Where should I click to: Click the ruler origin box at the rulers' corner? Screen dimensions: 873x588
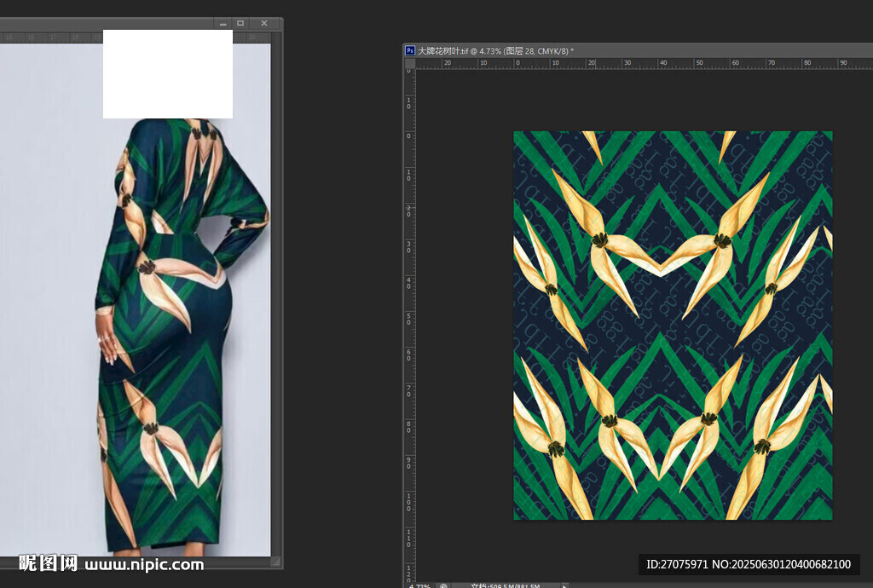[410, 63]
